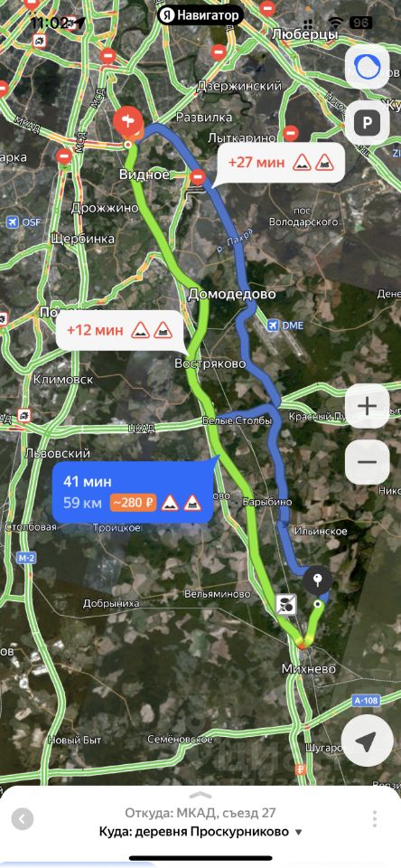
Task: Zoom in with the plus button
Action: click(367, 406)
